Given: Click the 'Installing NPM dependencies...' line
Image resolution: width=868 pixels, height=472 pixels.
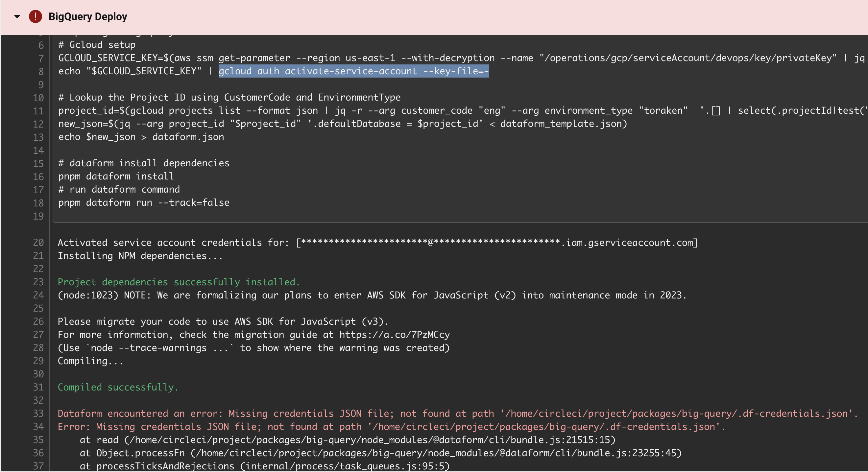Looking at the screenshot, I should coord(140,256).
